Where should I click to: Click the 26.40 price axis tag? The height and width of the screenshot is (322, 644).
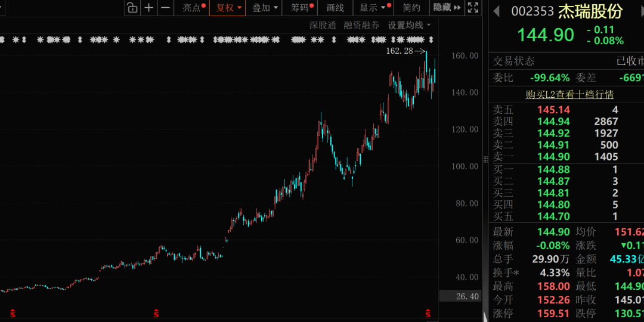click(x=459, y=296)
